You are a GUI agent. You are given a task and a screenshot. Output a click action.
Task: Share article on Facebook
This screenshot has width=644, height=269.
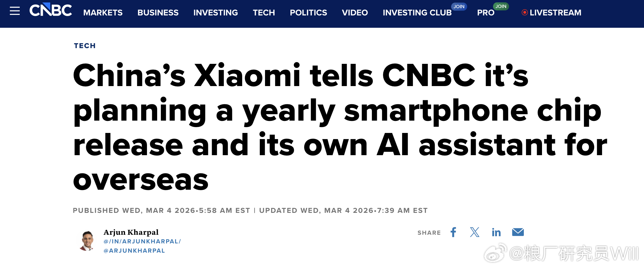coord(453,232)
